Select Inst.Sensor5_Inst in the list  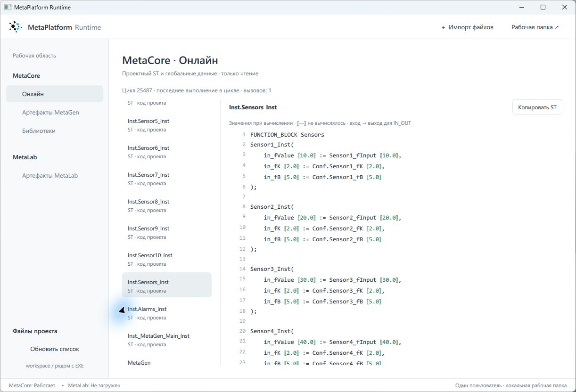point(167,125)
